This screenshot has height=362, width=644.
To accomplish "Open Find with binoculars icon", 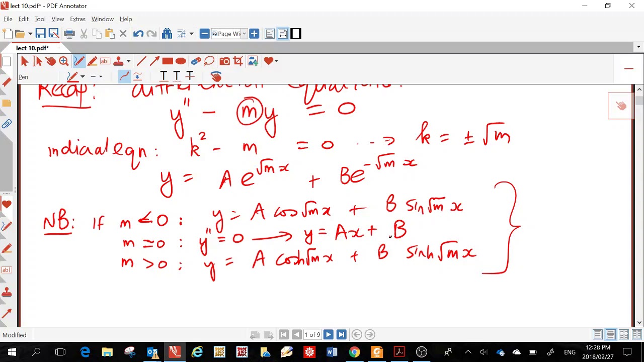I will click(167, 34).
